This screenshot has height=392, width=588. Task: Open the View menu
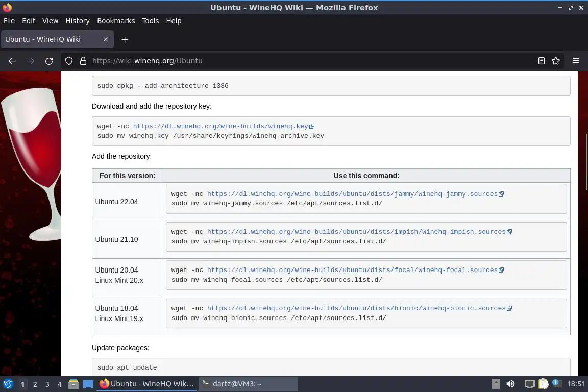coord(50,21)
